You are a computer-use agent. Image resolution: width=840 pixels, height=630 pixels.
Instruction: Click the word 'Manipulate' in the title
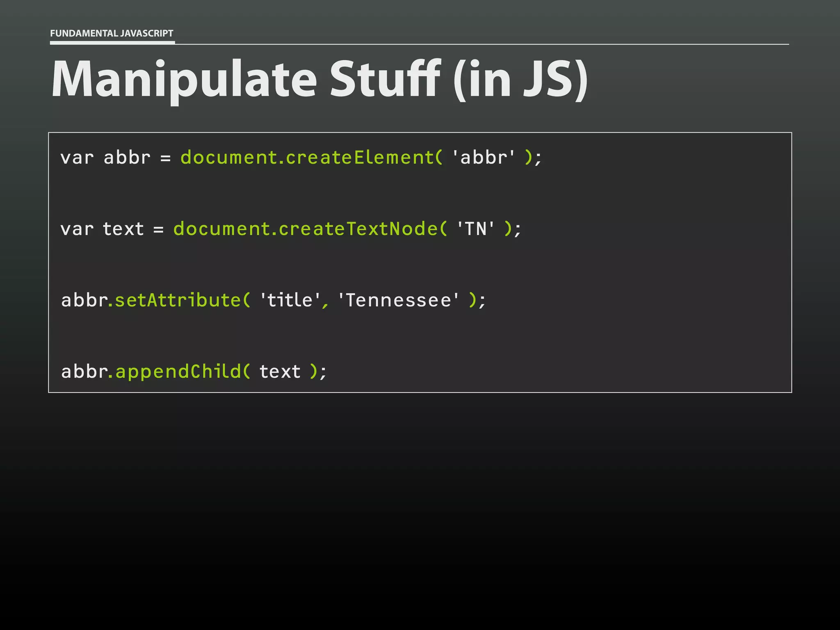pyautogui.click(x=184, y=79)
